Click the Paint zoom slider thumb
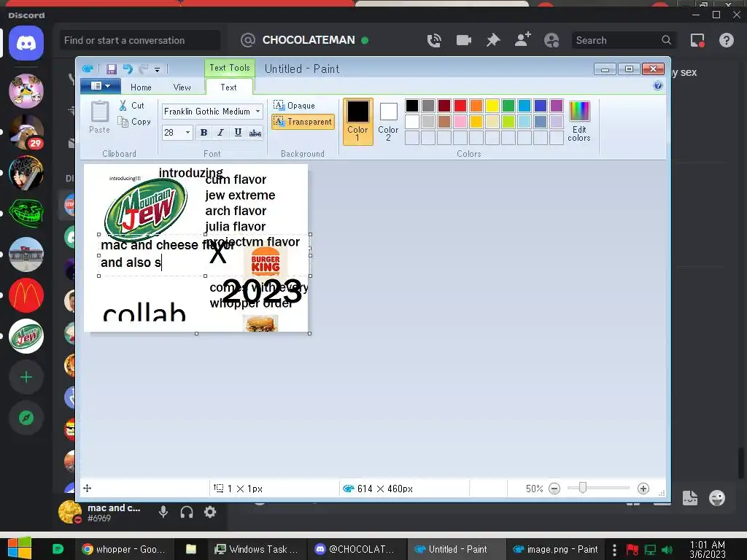Image resolution: width=747 pixels, height=560 pixels. pyautogui.click(x=582, y=488)
